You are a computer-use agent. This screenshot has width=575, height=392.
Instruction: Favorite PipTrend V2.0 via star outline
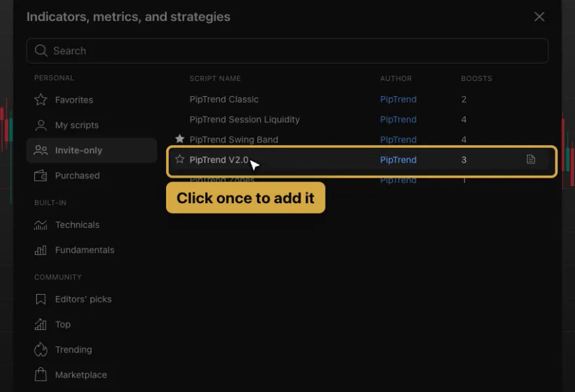click(180, 159)
